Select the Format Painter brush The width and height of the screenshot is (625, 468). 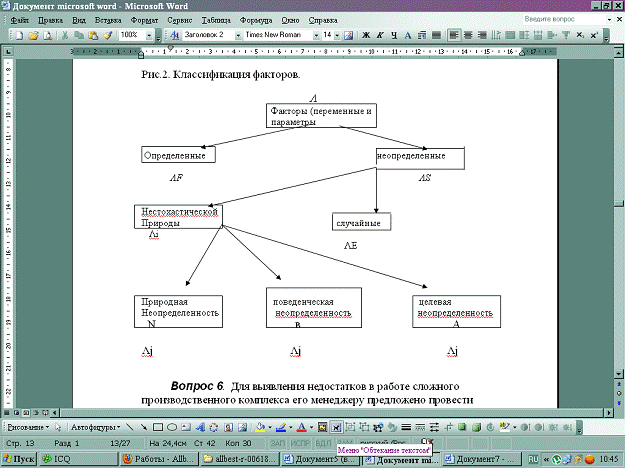coord(108,35)
